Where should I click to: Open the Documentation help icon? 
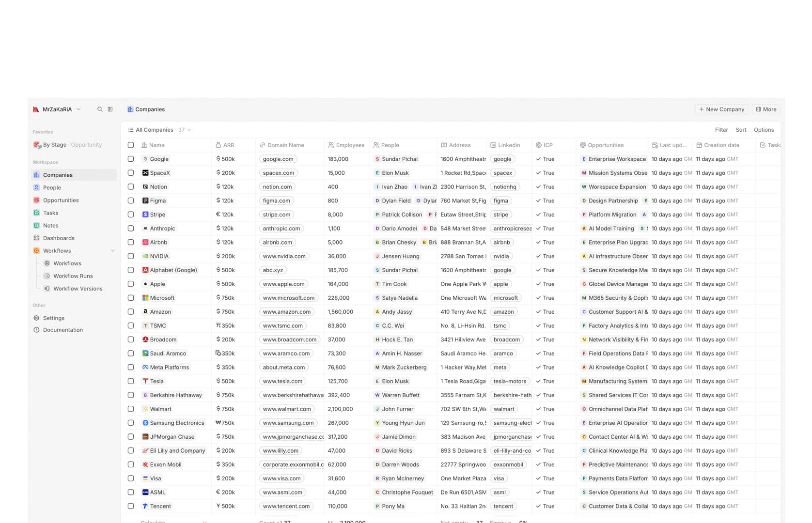36,330
